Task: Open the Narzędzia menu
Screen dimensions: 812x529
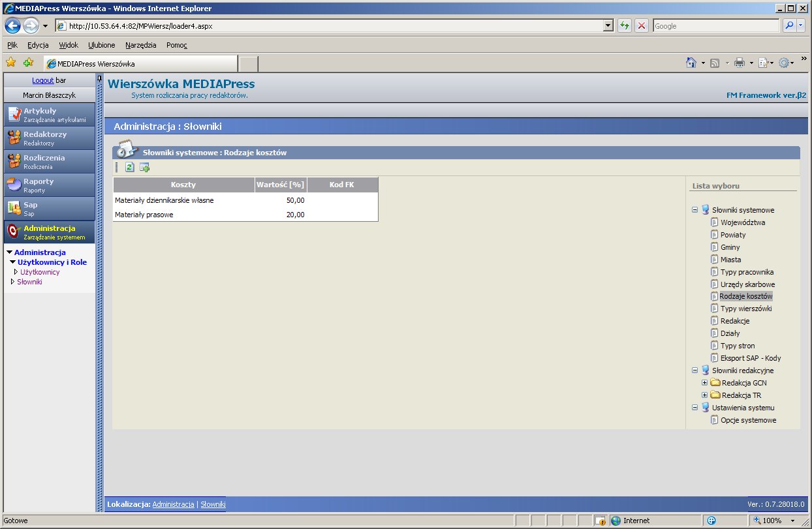Action: pyautogui.click(x=141, y=45)
